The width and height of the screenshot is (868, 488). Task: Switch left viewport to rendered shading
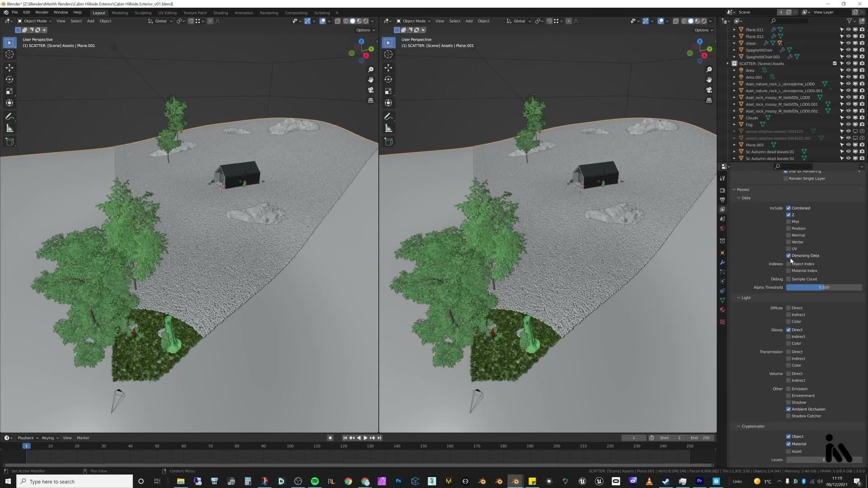pyautogui.click(x=366, y=21)
